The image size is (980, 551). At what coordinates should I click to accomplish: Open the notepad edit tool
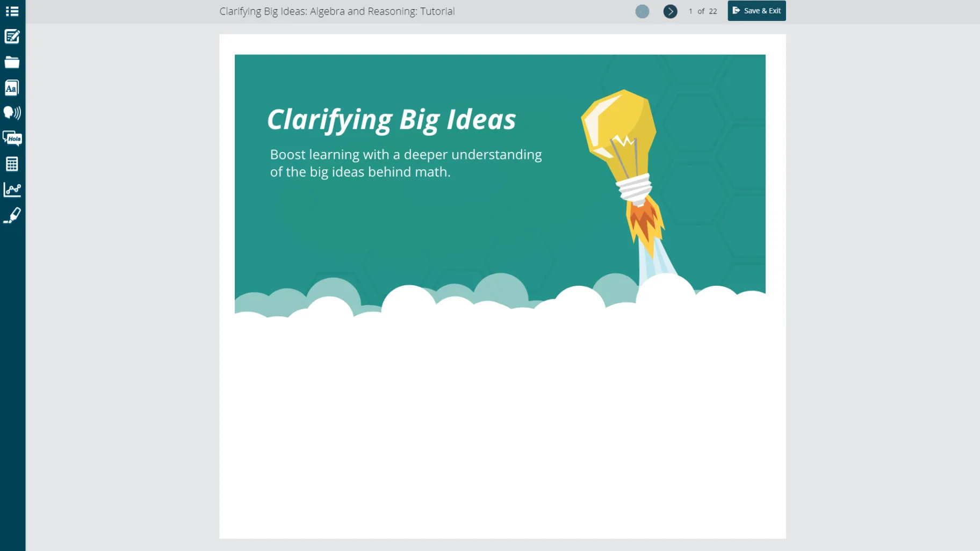pyautogui.click(x=12, y=37)
